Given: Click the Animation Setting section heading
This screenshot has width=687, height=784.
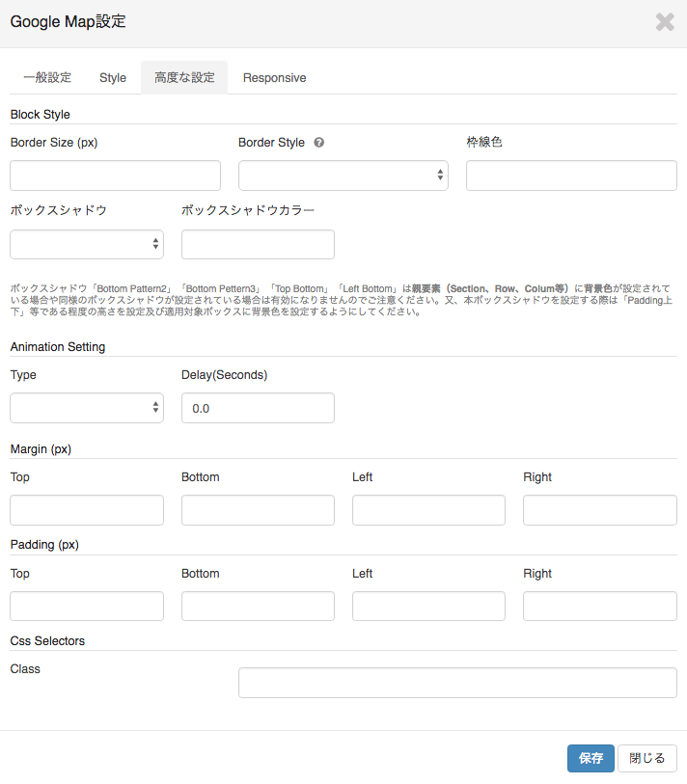Looking at the screenshot, I should coord(58,347).
